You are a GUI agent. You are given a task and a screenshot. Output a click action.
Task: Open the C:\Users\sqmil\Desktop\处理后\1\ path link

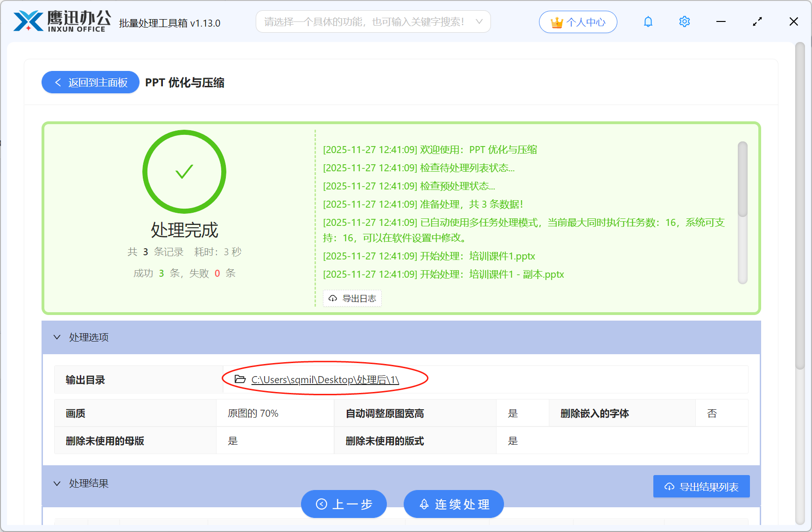point(324,379)
